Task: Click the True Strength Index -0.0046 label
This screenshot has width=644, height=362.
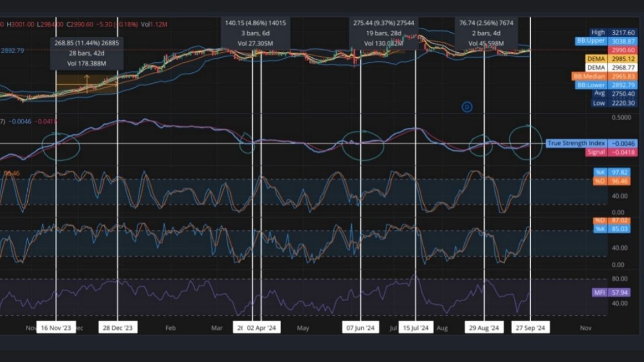Action: pos(591,143)
